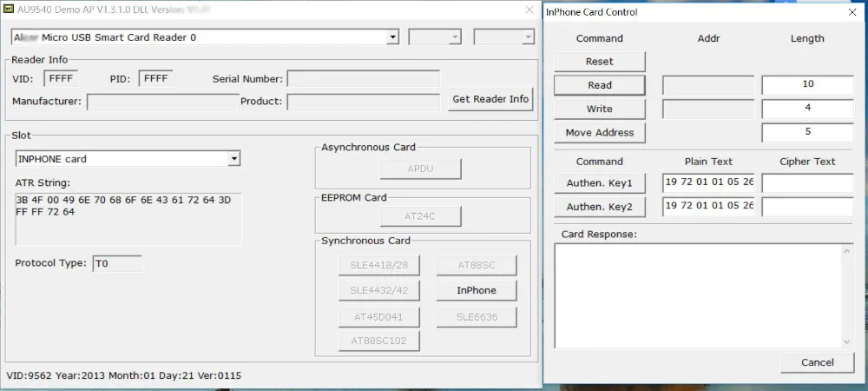Click the Key2 Plain Text field

[708, 207]
